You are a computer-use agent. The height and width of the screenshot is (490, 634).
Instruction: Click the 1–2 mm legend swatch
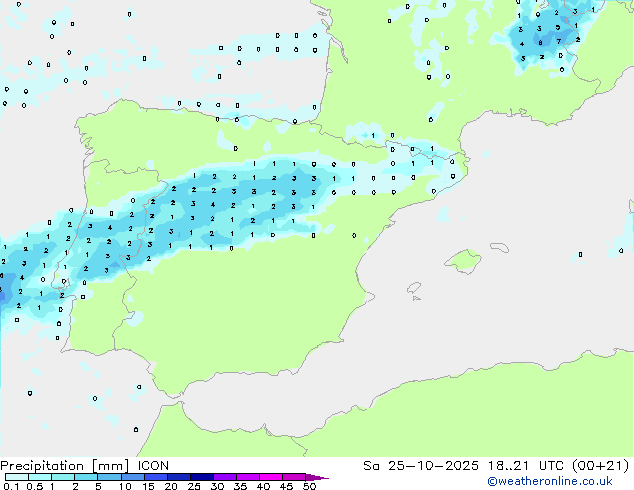63,477
